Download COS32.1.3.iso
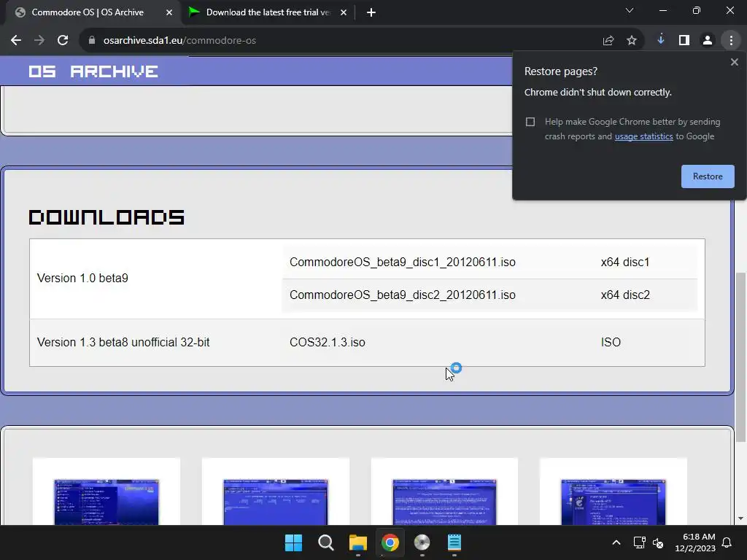The height and width of the screenshot is (560, 747). click(328, 343)
